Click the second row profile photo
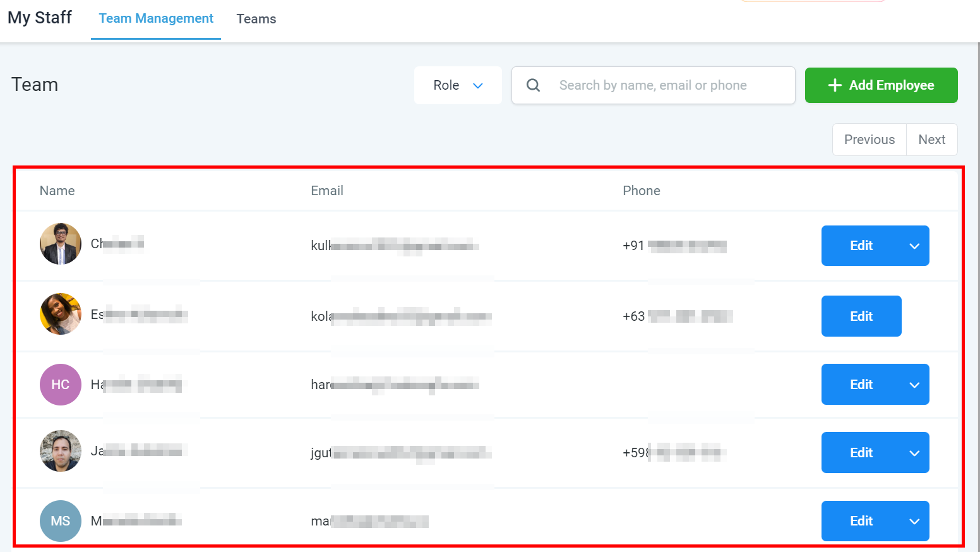Viewport: 980px width, 552px height. click(x=61, y=314)
